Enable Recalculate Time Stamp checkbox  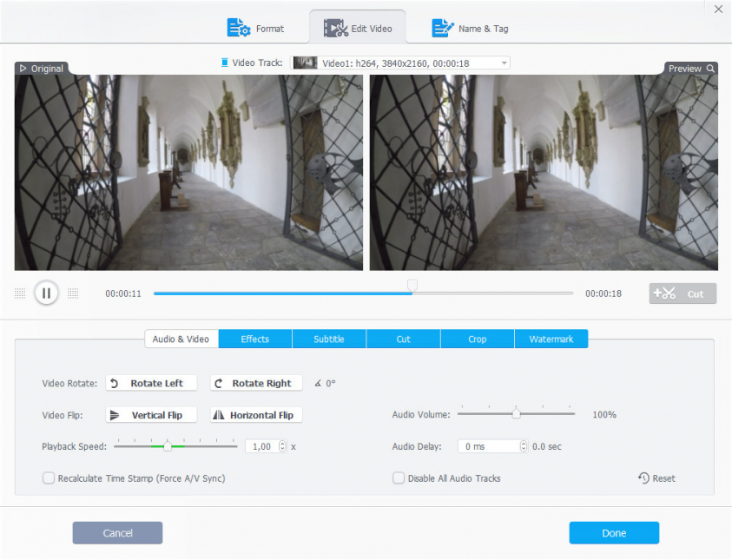49,478
